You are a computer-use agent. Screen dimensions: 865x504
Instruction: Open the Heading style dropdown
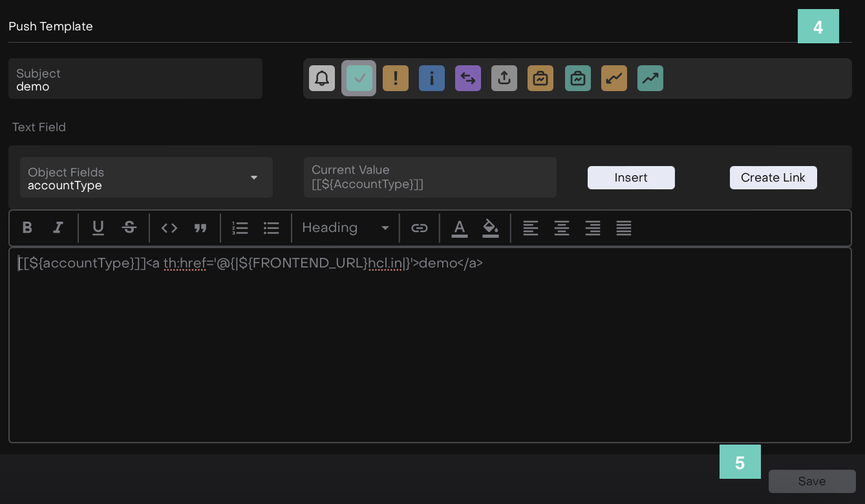[345, 227]
